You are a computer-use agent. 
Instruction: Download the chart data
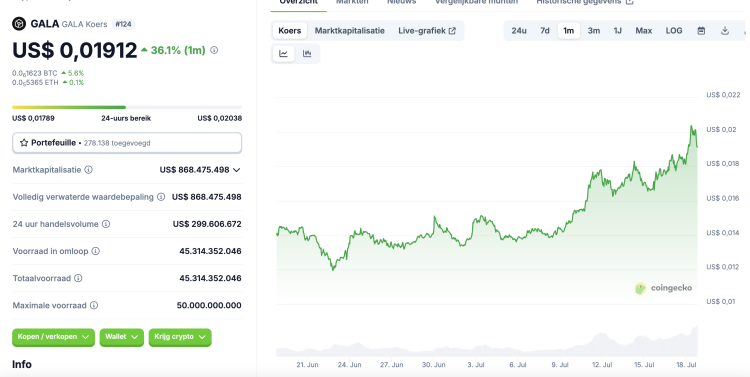(725, 31)
